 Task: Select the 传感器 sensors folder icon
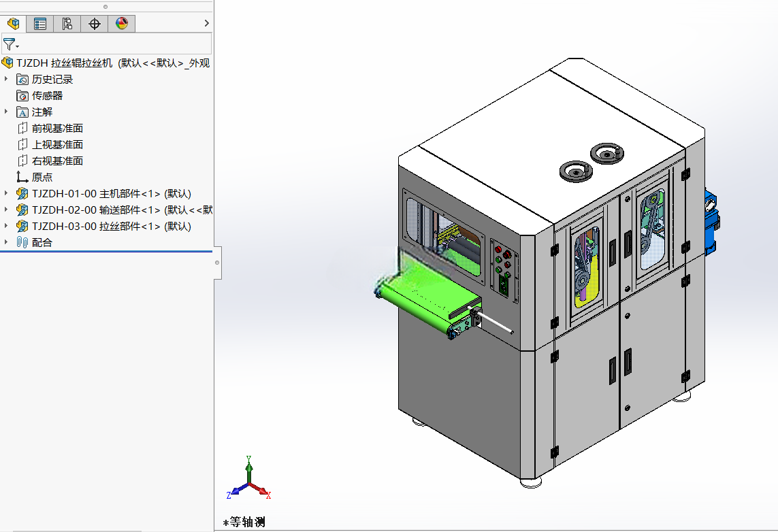pos(22,96)
